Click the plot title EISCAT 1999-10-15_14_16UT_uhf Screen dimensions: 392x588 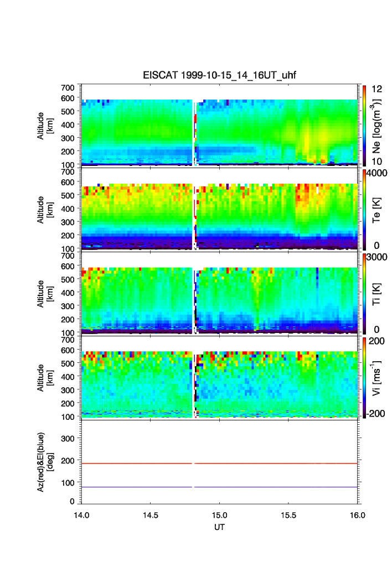pyautogui.click(x=220, y=76)
